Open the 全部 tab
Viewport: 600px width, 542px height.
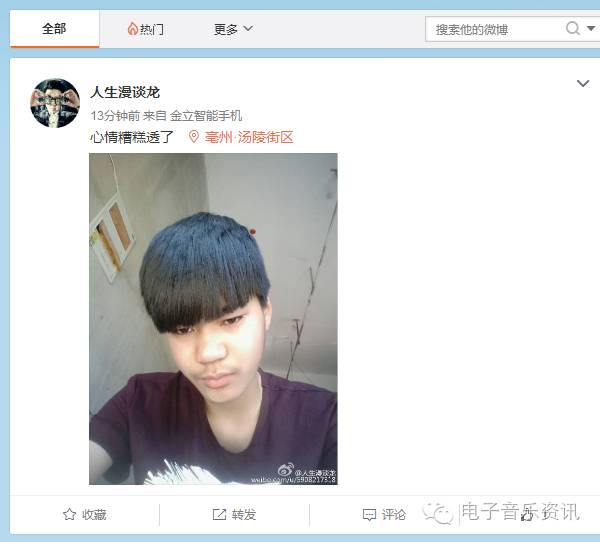click(x=54, y=29)
